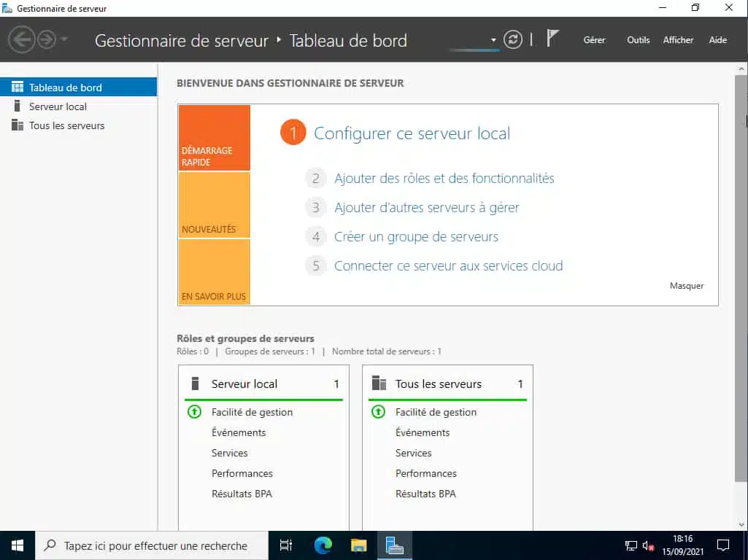
Task: Click Configurer ce serveur local link
Action: pyautogui.click(x=412, y=133)
